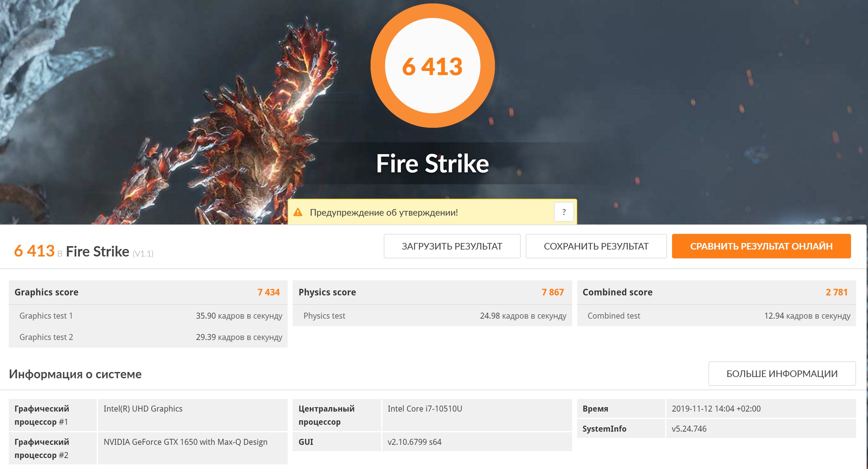This screenshot has width=868, height=469.
Task: Click the 29.39 кадров в секунду value
Action: pos(239,337)
